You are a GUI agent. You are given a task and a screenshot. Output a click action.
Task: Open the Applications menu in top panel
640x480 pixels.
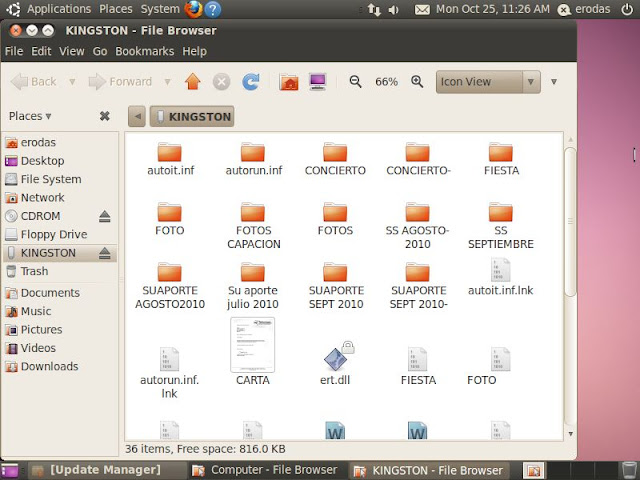[x=59, y=9]
